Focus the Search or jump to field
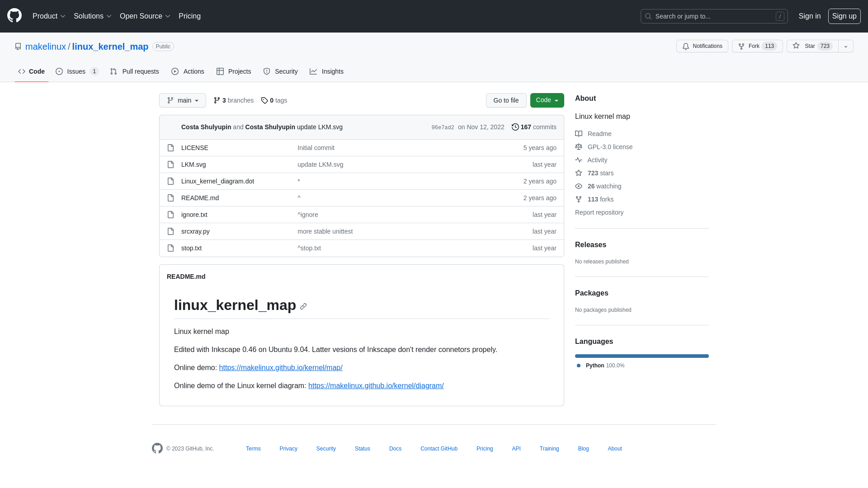This screenshot has height=488, width=868. [x=714, y=16]
